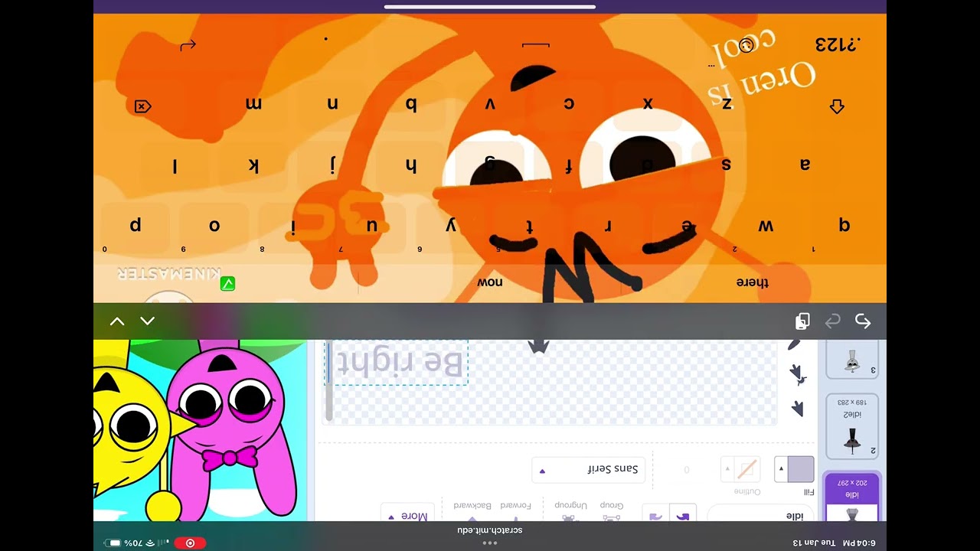The image size is (980, 551).
Task: Click the Be right text box on canvas
Action: click(x=398, y=363)
